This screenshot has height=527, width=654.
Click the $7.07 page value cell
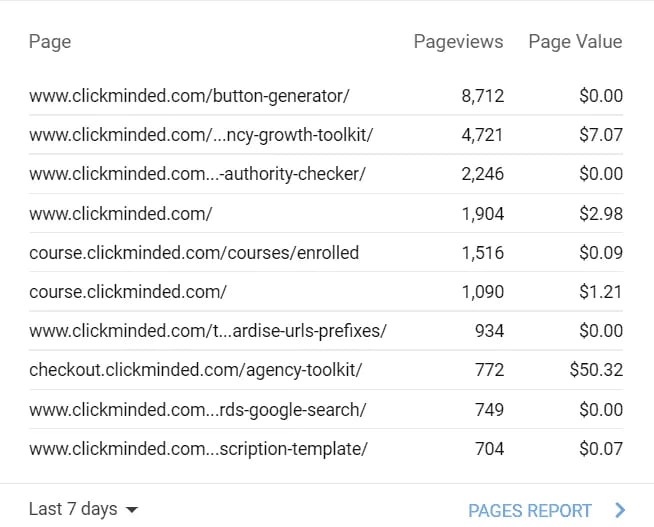click(600, 135)
